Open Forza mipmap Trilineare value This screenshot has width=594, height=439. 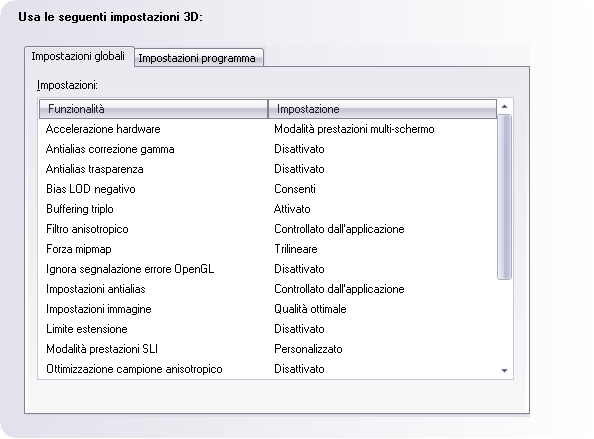click(296, 249)
